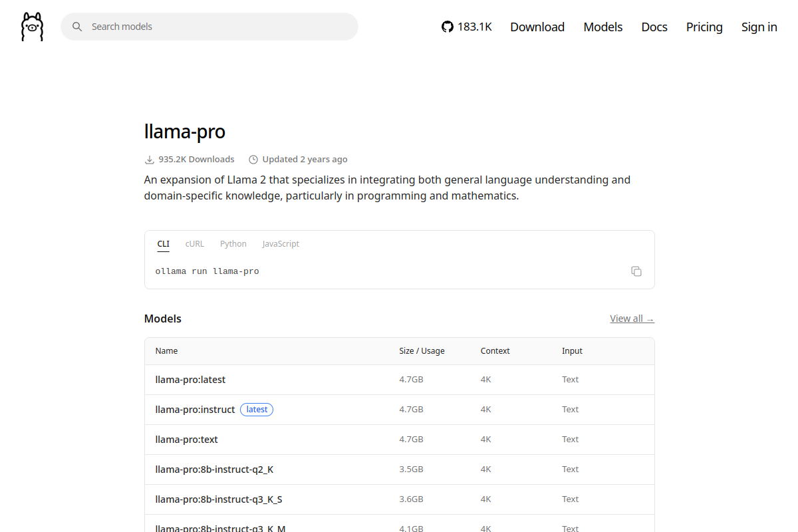Screen dimensions: 798x532
Task: Click the magnifier icon in search bar
Action: [77, 27]
